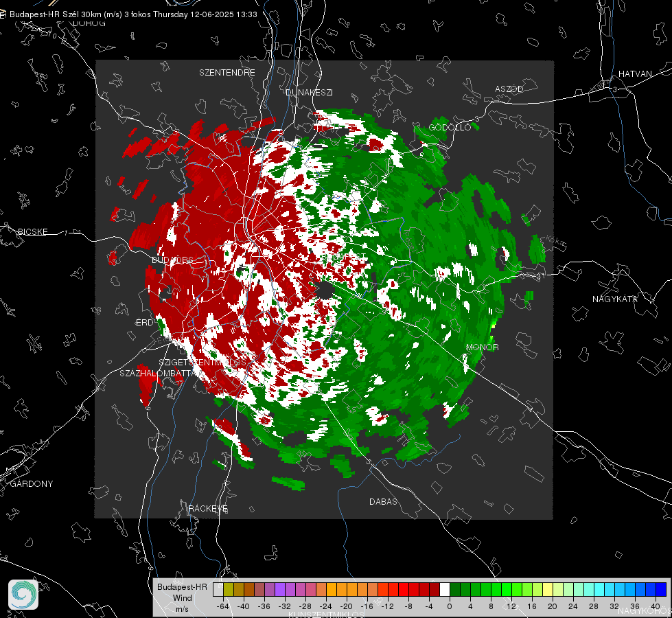Click the GÁRDONY city label
The height and width of the screenshot is (618, 672).
(32, 484)
